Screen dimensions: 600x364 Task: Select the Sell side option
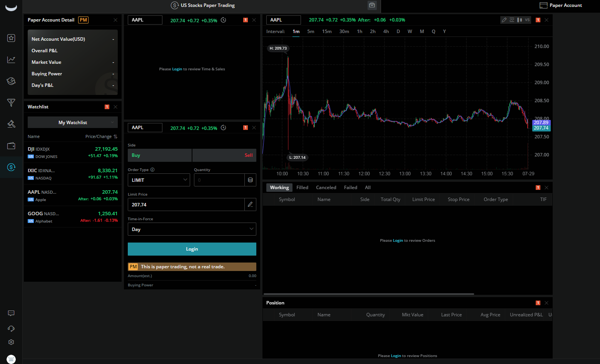[224, 155]
